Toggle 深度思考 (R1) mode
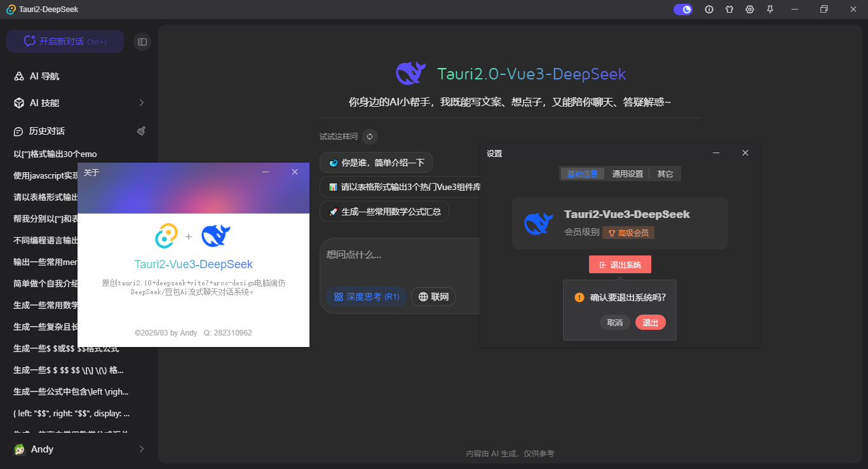This screenshot has height=469, width=868. click(x=367, y=297)
